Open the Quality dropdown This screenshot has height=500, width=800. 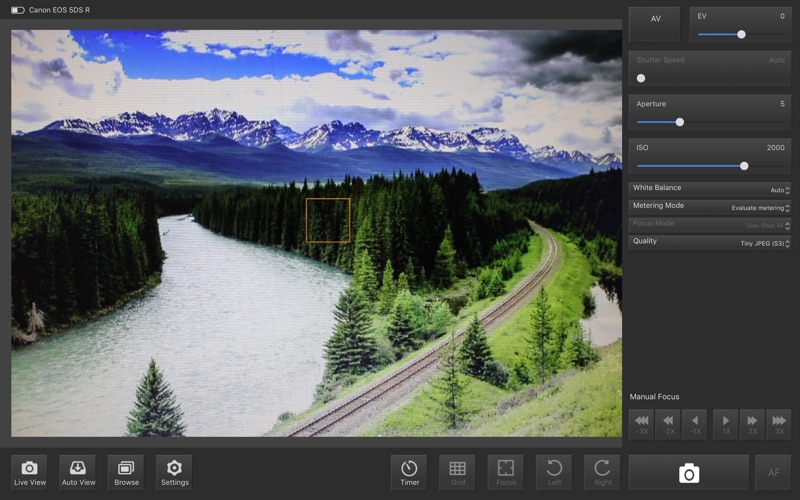(x=710, y=242)
